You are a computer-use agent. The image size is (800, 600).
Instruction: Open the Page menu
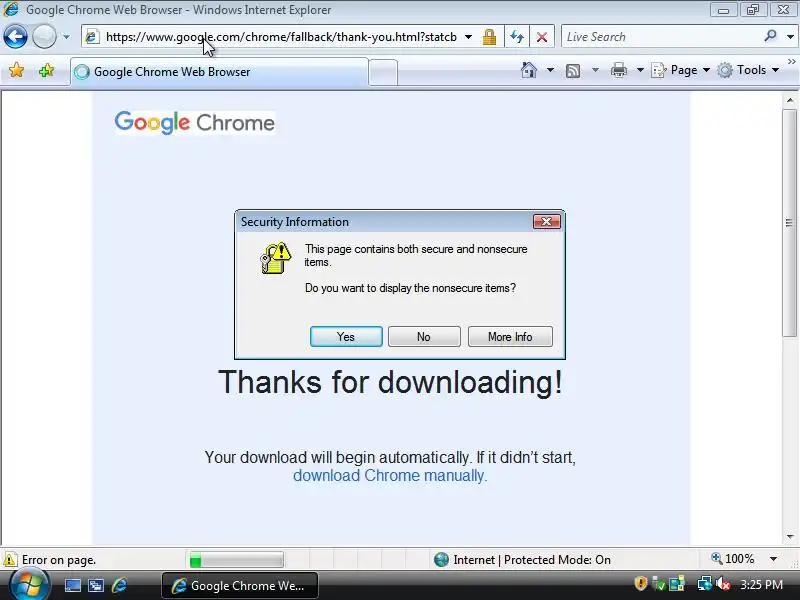tap(681, 70)
